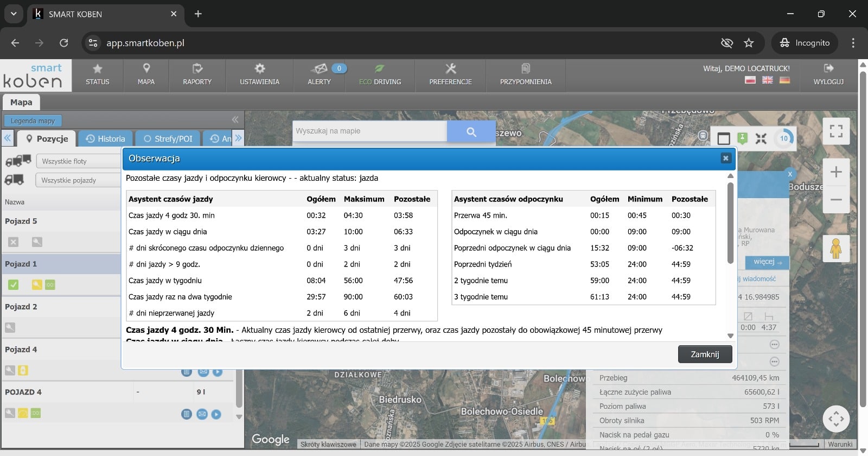Switch language with the English flag
Screen dimensions: 868x456
click(x=767, y=80)
